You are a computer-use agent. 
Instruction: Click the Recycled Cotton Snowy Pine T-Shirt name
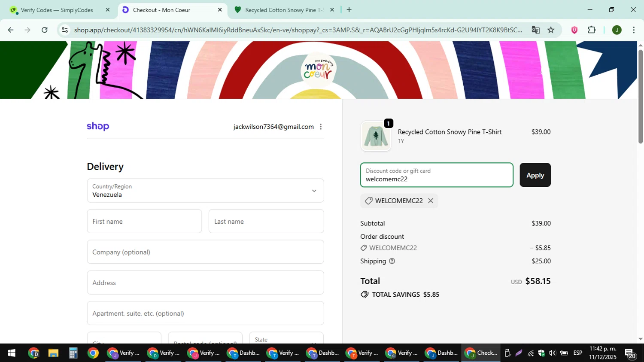pos(450,132)
